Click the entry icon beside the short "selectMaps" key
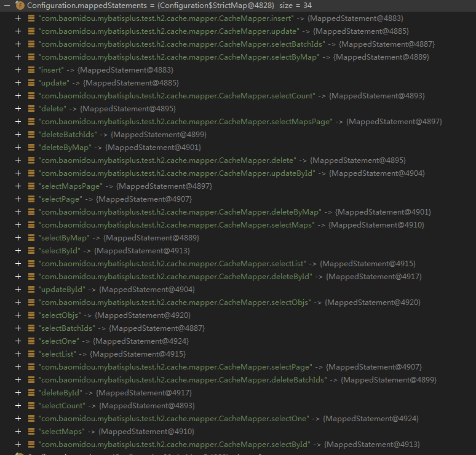Viewport: 476px width, 455px height. point(31,432)
